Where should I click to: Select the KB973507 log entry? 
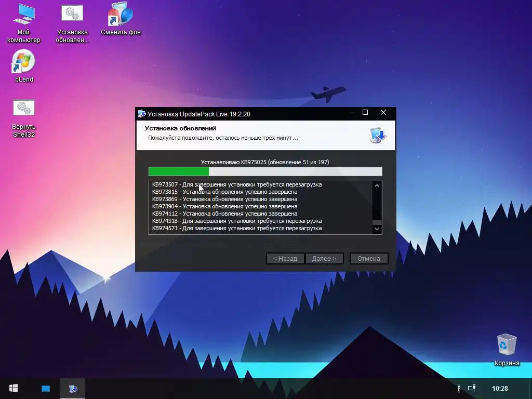[x=237, y=184]
